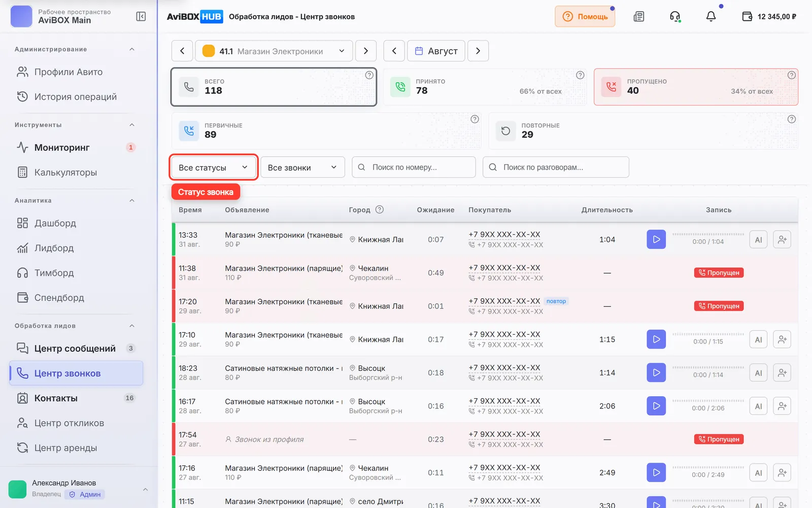Play recording of the 17:10 call
The width and height of the screenshot is (812, 508).
point(656,339)
